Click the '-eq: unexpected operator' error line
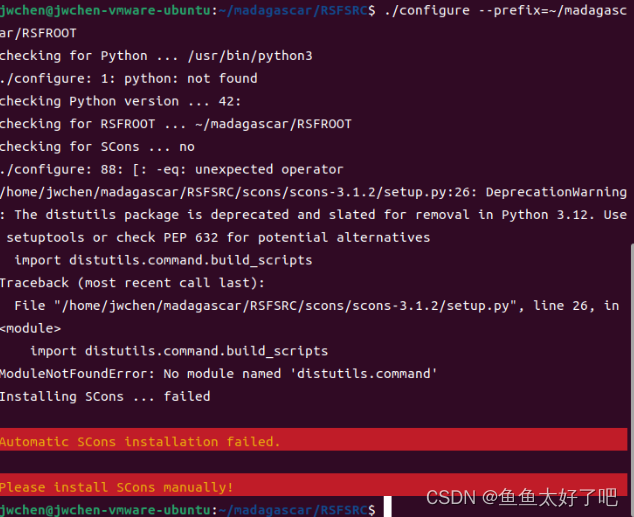 (250, 169)
